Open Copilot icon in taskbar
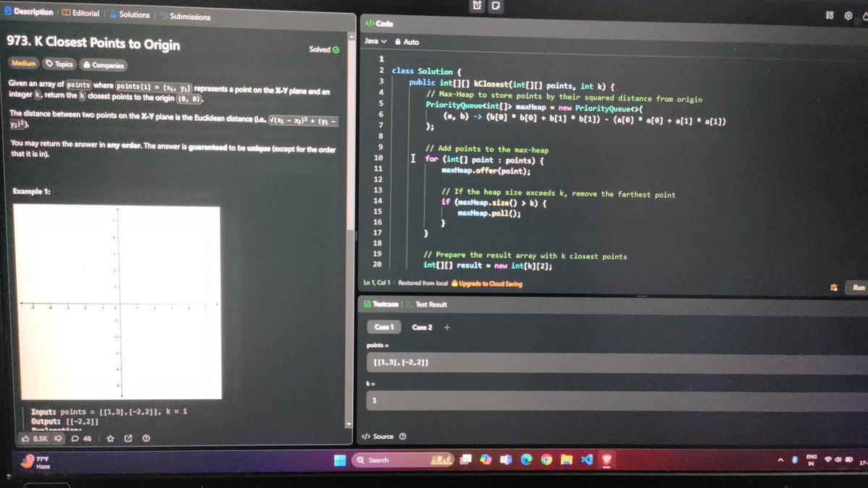Viewport: 868px width, 488px height. [487, 460]
